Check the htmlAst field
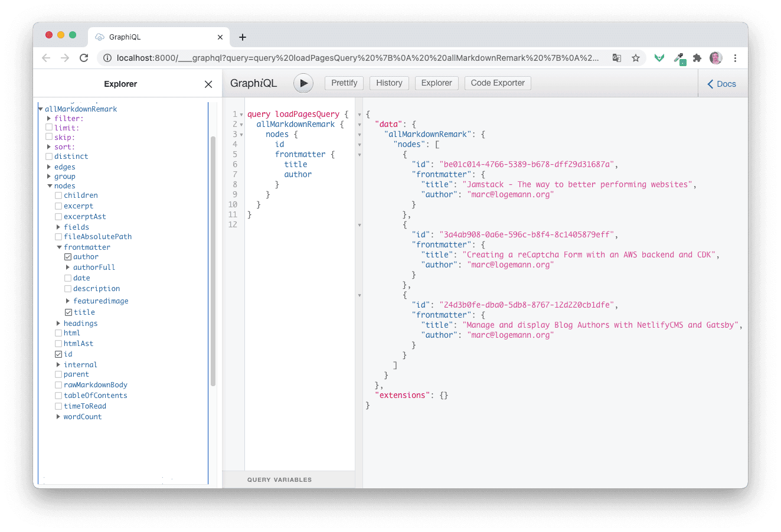The height and width of the screenshot is (532, 781). [58, 344]
